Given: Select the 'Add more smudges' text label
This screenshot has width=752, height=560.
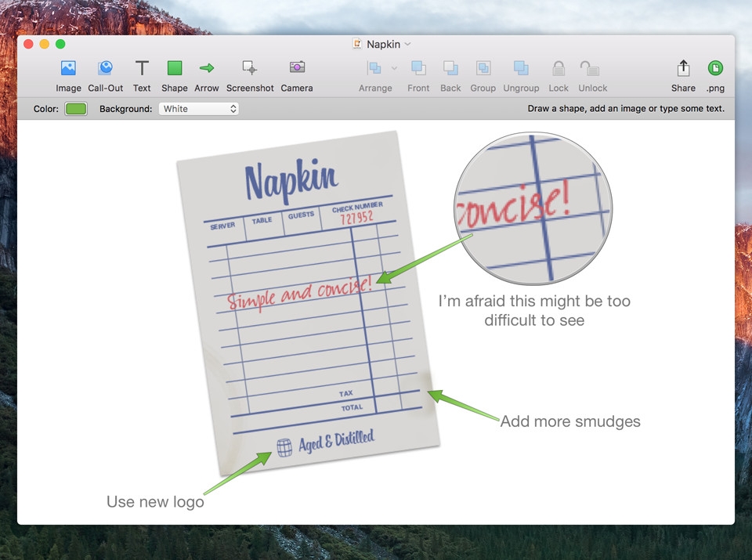Looking at the screenshot, I should [x=570, y=421].
